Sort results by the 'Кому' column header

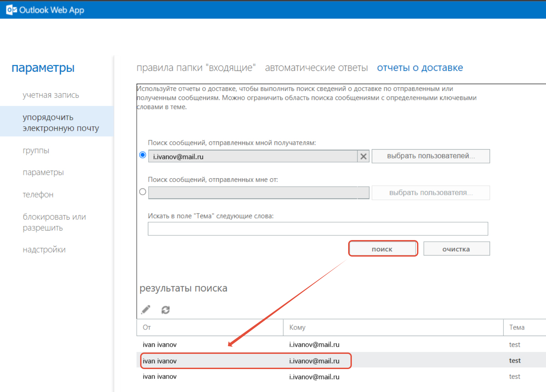(x=297, y=328)
